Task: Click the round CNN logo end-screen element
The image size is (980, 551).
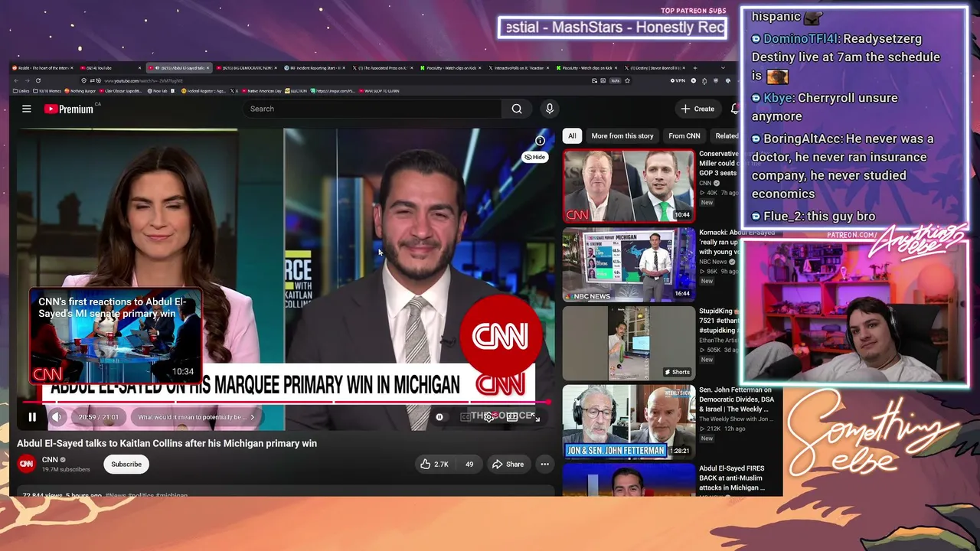Action: [500, 336]
